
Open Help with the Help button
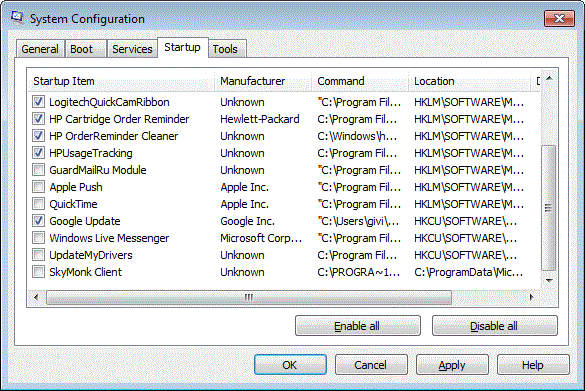pyautogui.click(x=533, y=365)
